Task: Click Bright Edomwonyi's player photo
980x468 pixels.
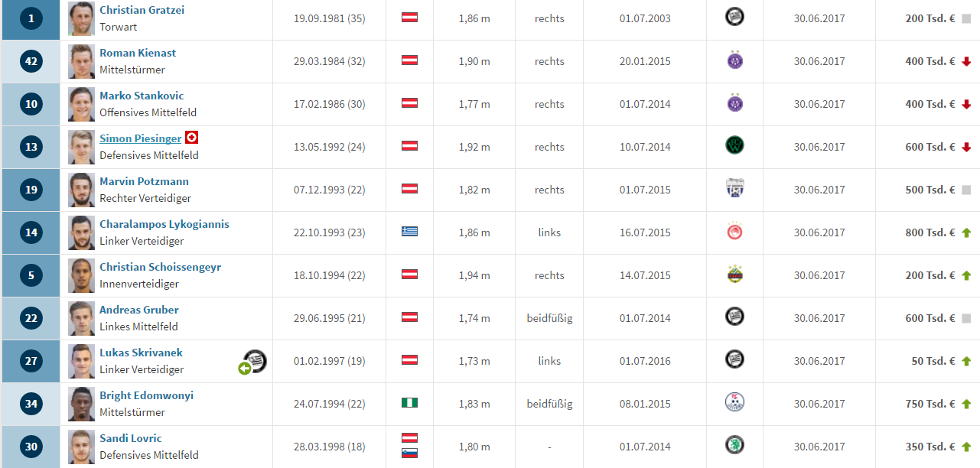Action: [80, 404]
